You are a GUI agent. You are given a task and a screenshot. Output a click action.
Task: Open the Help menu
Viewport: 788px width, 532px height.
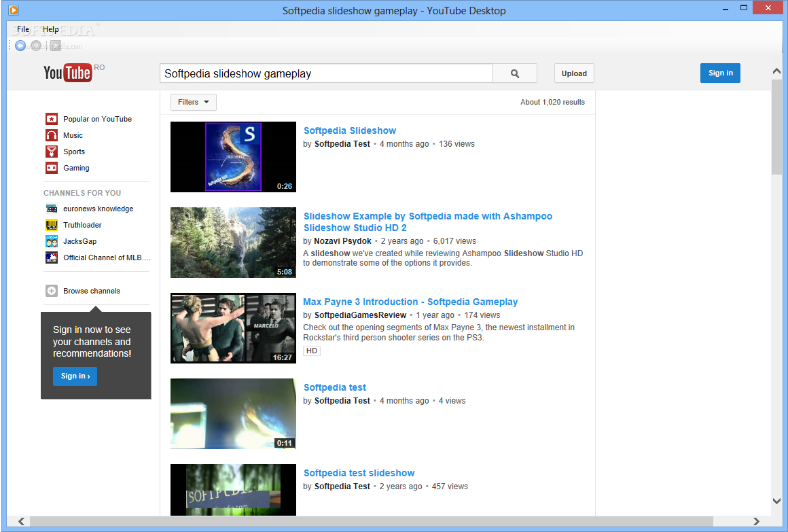point(50,29)
